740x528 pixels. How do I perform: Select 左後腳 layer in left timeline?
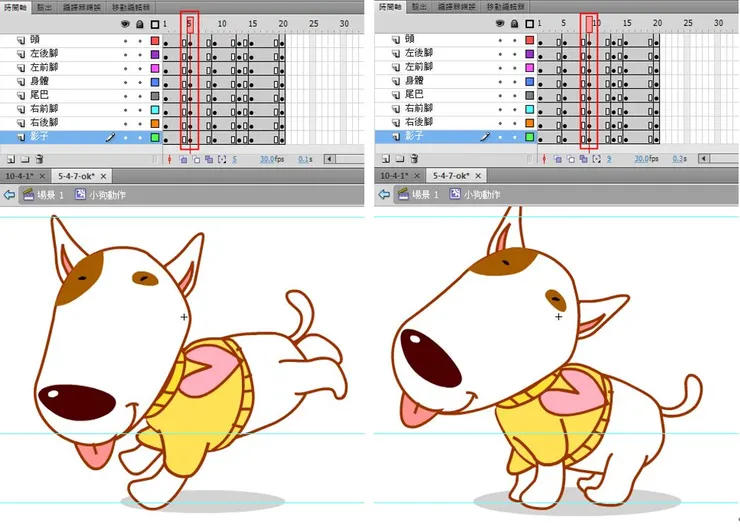pos(81,54)
